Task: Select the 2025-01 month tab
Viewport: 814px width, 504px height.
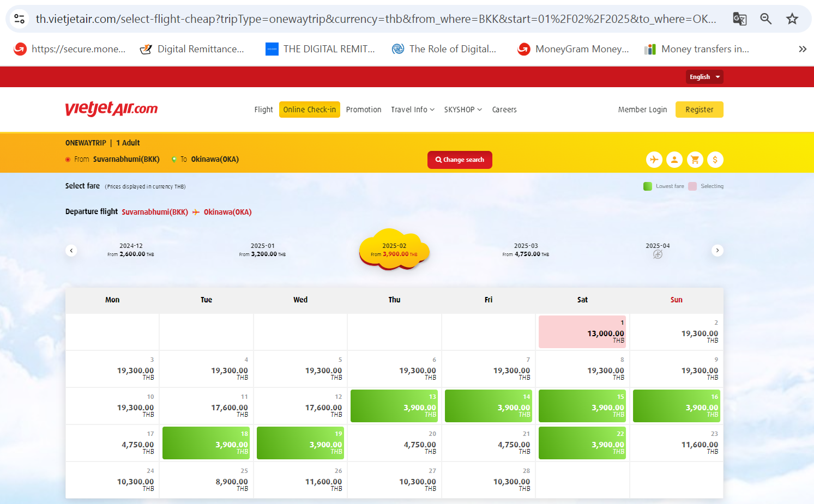Action: [262, 250]
